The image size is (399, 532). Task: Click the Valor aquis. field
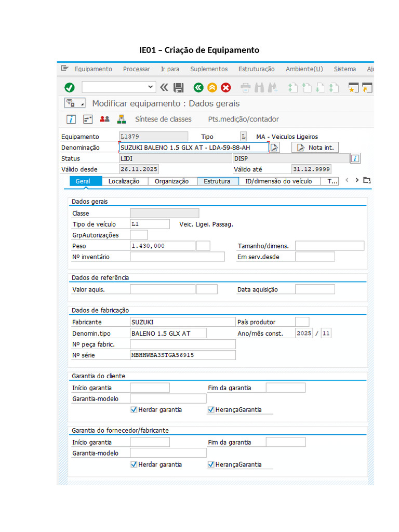pos(163,289)
